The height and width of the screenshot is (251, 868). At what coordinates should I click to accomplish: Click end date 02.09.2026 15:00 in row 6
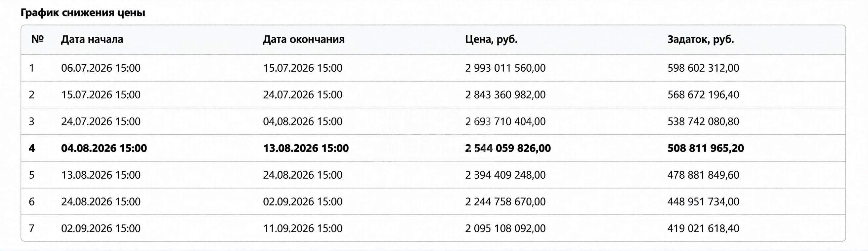303,201
